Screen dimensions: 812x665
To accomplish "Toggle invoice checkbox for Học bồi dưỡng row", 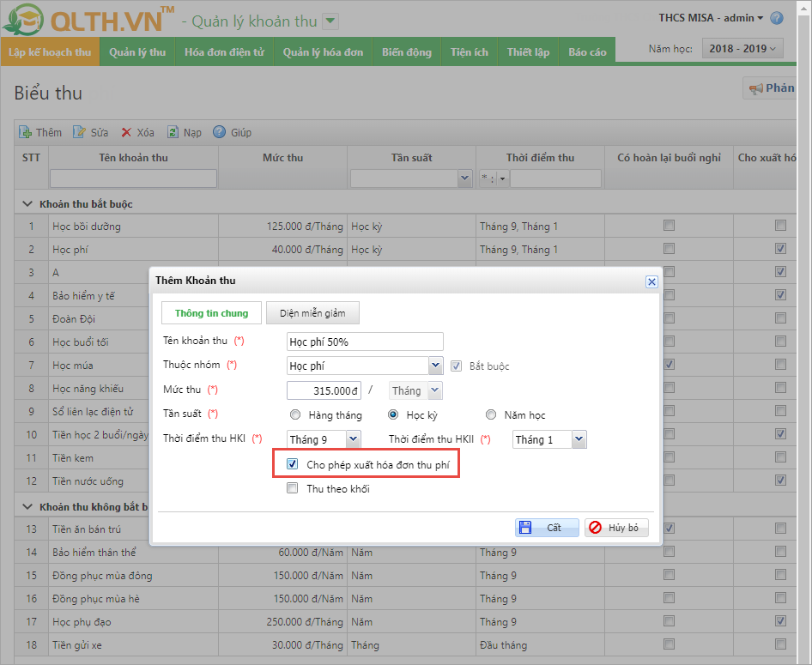I will tap(780, 225).
